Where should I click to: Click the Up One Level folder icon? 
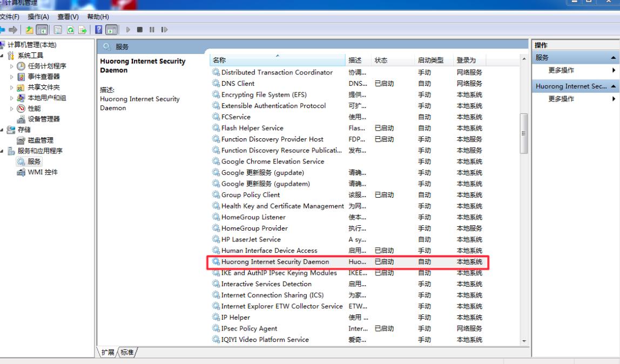click(x=29, y=30)
